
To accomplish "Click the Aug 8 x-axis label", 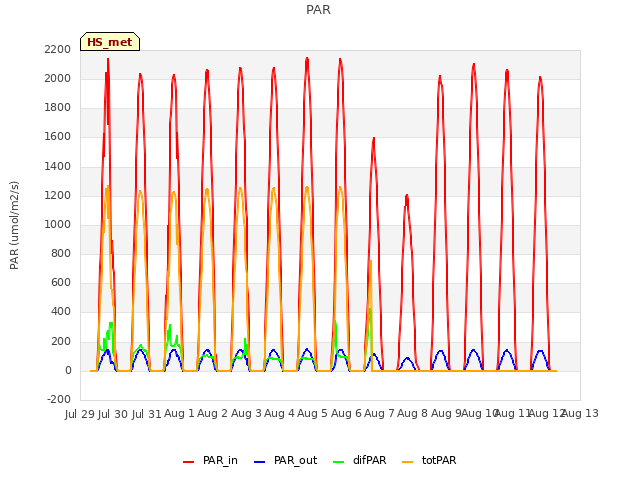I will click(x=412, y=413).
